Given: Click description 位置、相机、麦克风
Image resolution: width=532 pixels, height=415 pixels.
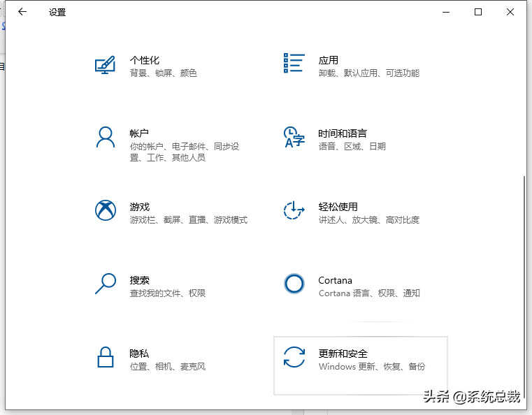Looking at the screenshot, I should pyautogui.click(x=168, y=366).
